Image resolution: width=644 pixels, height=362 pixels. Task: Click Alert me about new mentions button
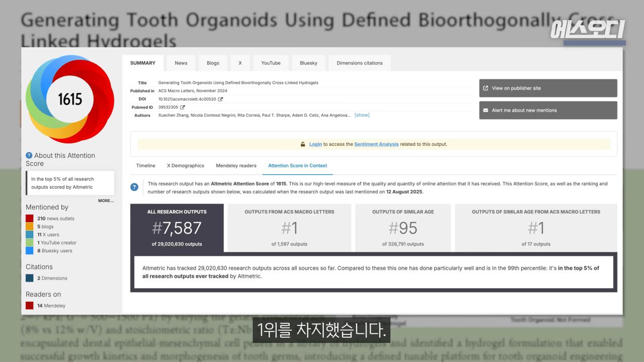548,110
